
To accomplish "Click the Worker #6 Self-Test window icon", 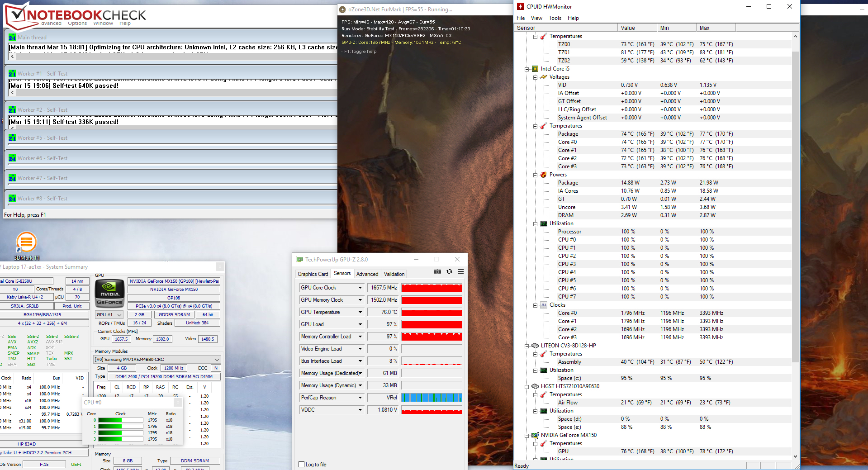I will click(12, 158).
